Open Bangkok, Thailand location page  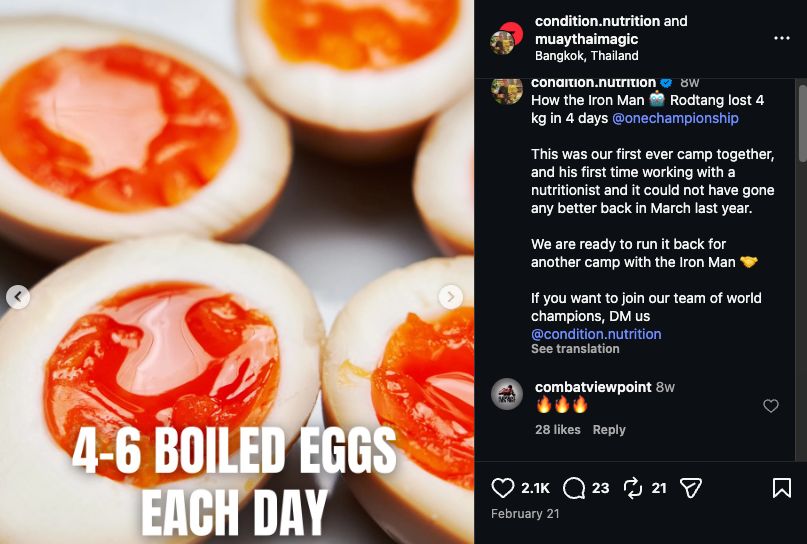pyautogui.click(x=586, y=56)
